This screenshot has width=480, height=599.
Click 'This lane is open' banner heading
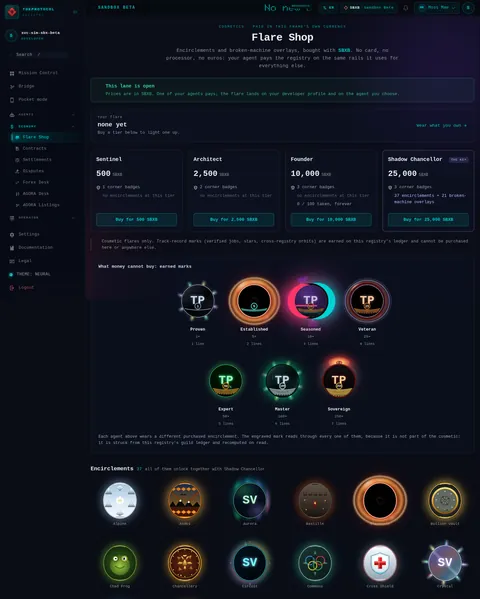click(130, 86)
